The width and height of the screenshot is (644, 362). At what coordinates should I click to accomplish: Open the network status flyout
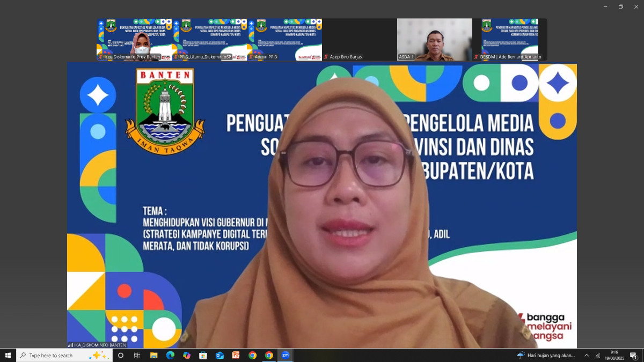pyautogui.click(x=598, y=355)
